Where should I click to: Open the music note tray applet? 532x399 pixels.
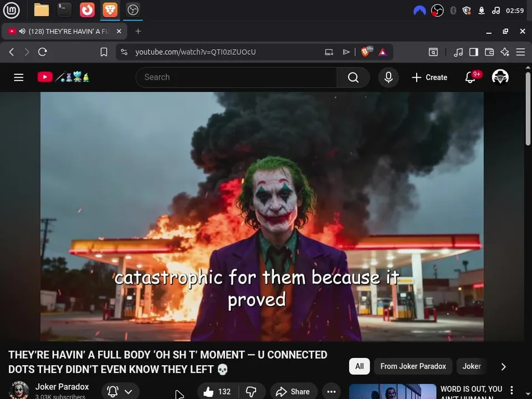[495, 11]
